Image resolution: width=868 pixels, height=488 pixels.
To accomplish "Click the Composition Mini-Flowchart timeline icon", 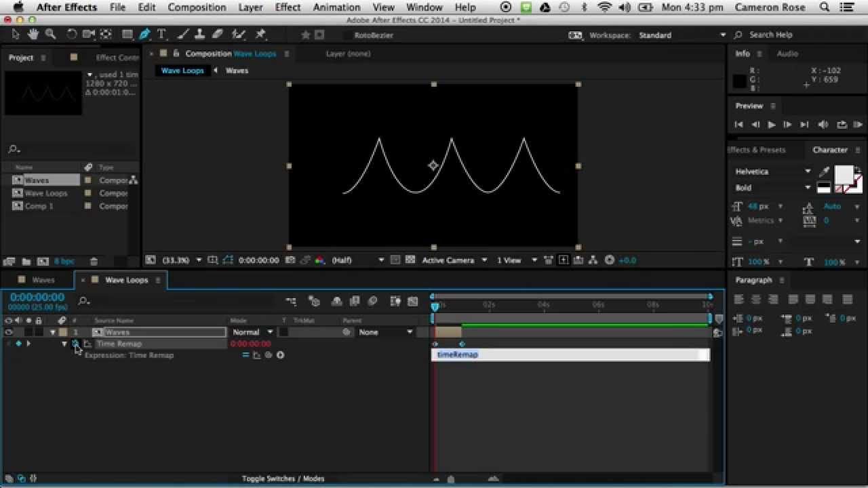I will tap(291, 302).
